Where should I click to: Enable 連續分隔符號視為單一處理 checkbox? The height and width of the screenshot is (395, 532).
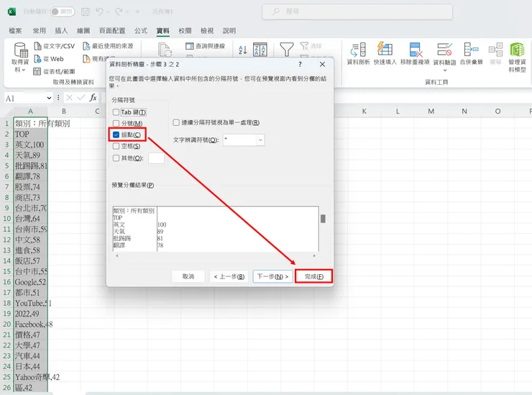click(176, 122)
